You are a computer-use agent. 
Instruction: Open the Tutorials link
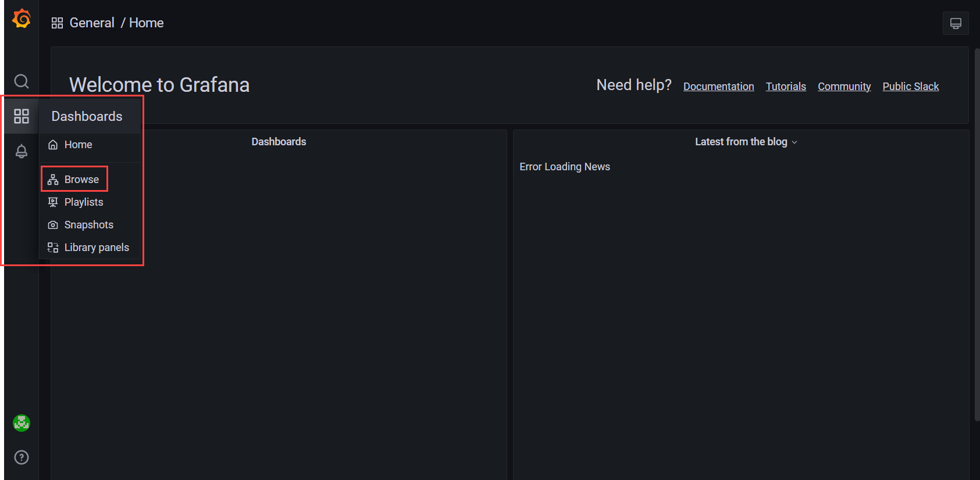click(x=785, y=87)
